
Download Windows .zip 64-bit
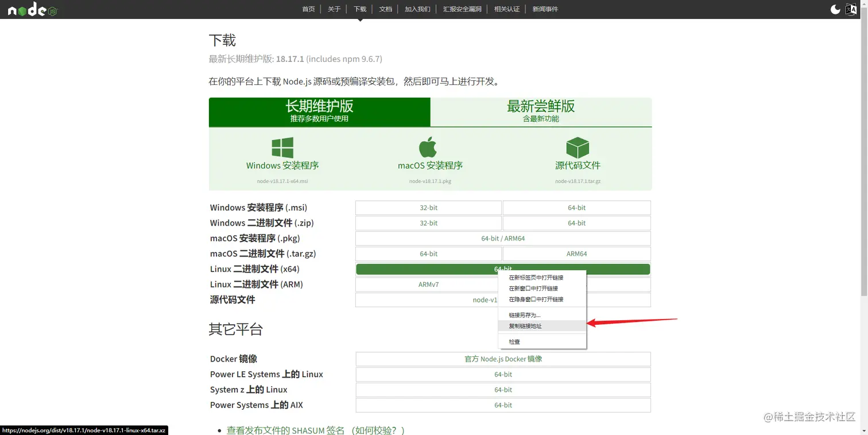coord(576,223)
